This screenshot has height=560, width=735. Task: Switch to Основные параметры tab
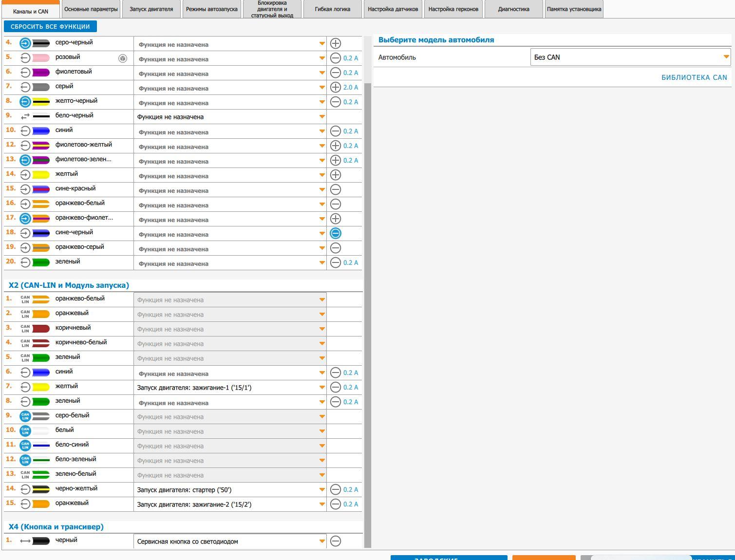coord(91,9)
